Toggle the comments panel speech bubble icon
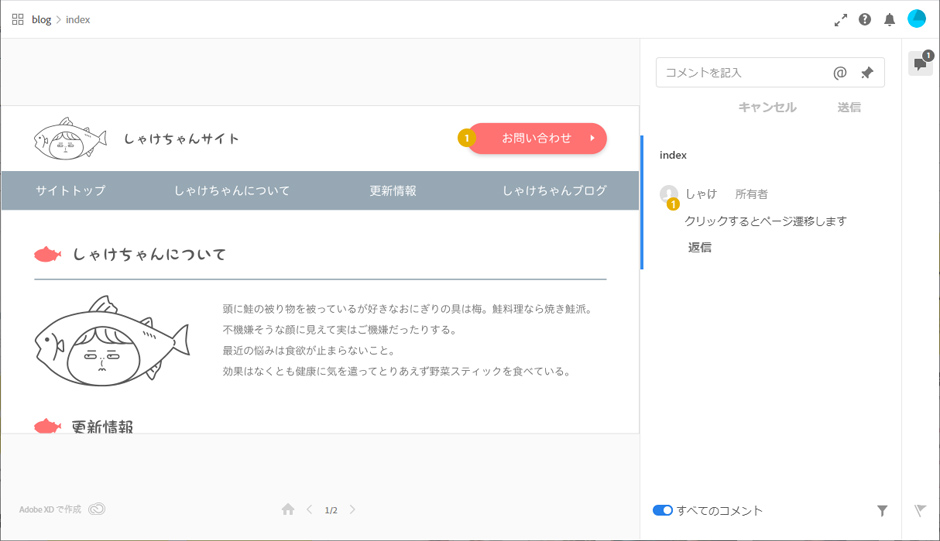Screen dimensions: 940x541 [x=920, y=64]
